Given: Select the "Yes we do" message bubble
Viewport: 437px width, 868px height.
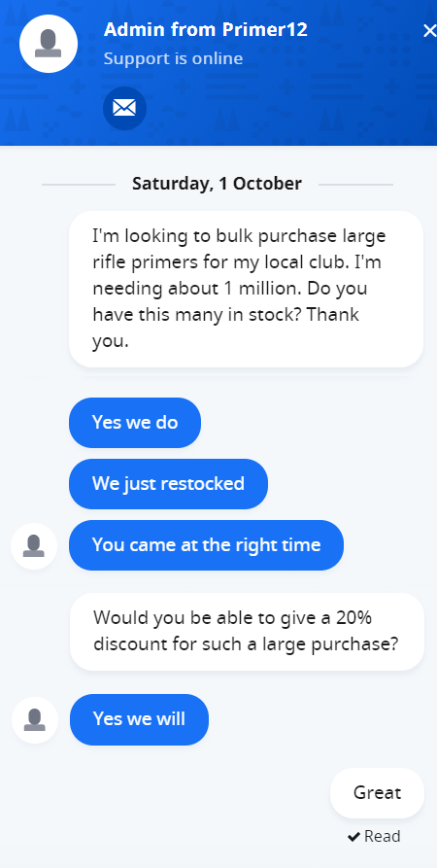Looking at the screenshot, I should point(135,423).
